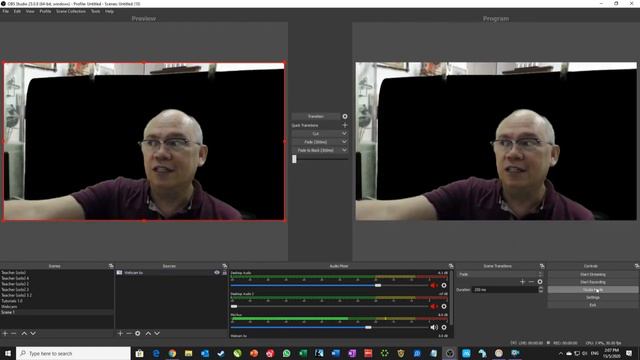Unmute Desktop Audio speaker icon
640x360 pixels.
(433, 286)
